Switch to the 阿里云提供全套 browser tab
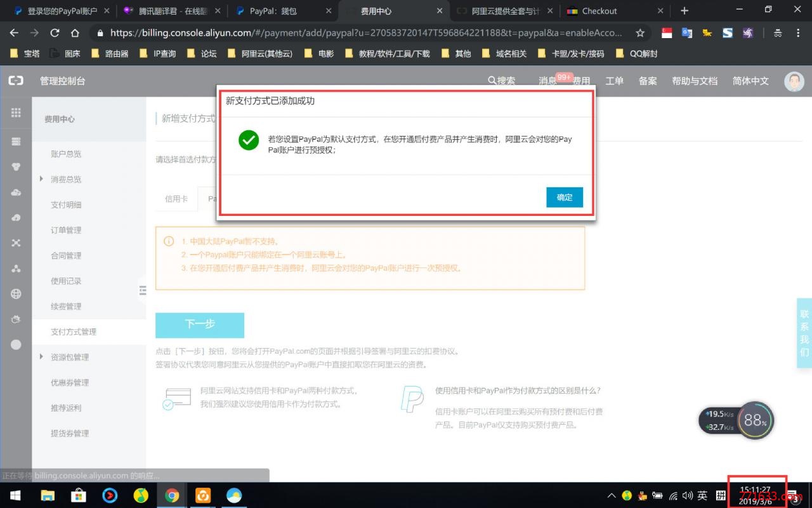812x508 pixels. pyautogui.click(x=505, y=11)
